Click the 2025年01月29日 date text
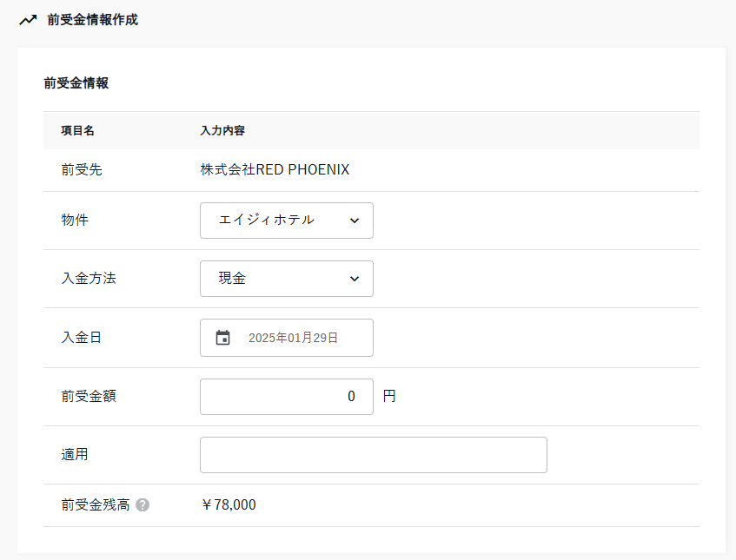This screenshot has height=560, width=736. [x=293, y=338]
